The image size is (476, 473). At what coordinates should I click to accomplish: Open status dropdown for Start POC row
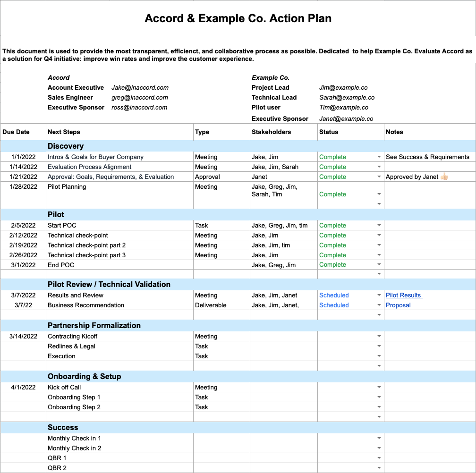click(x=379, y=225)
